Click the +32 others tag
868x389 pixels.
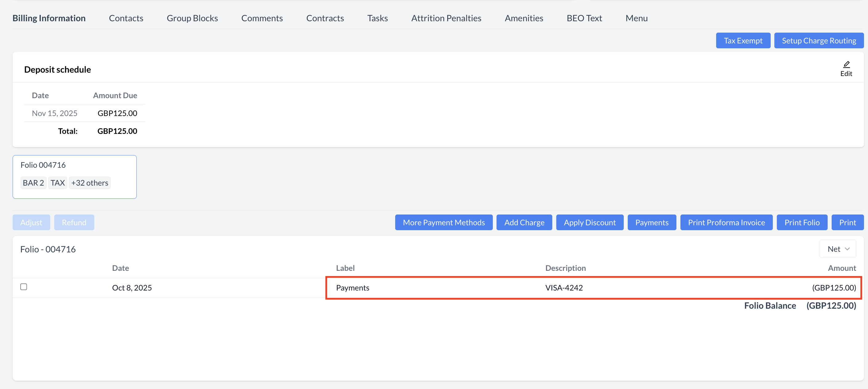(90, 183)
